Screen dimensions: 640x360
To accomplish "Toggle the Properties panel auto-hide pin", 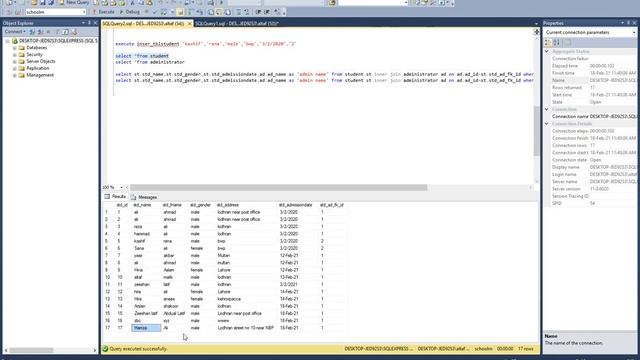I will coord(629,23).
